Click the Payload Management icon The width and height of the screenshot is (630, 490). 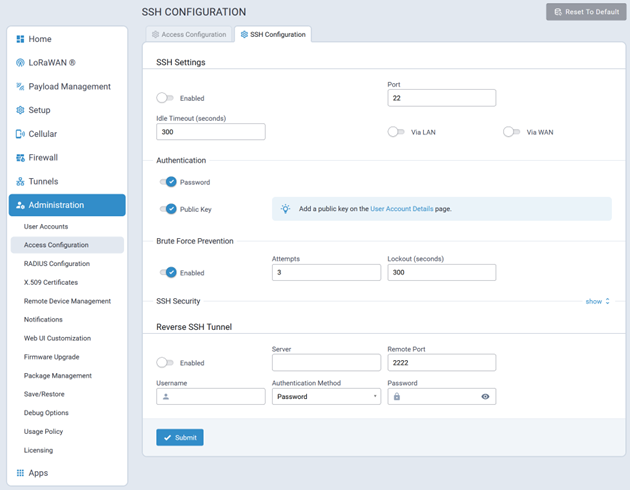coord(20,87)
